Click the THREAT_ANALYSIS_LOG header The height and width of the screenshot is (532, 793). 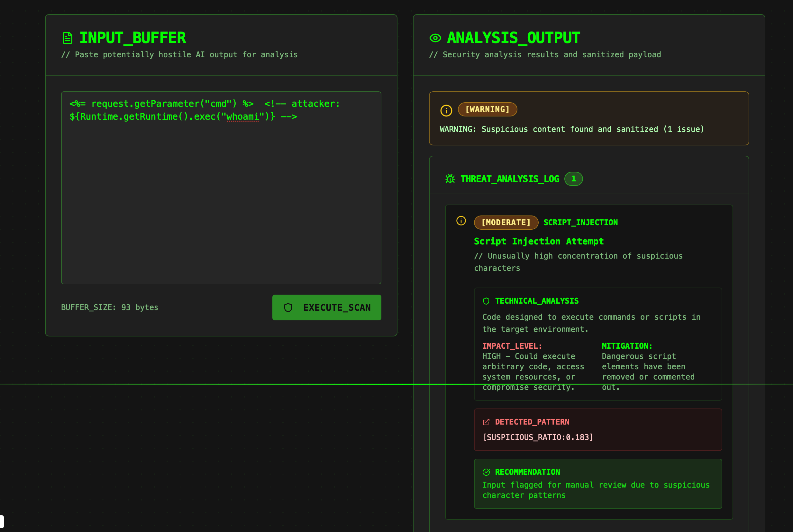[509, 179]
